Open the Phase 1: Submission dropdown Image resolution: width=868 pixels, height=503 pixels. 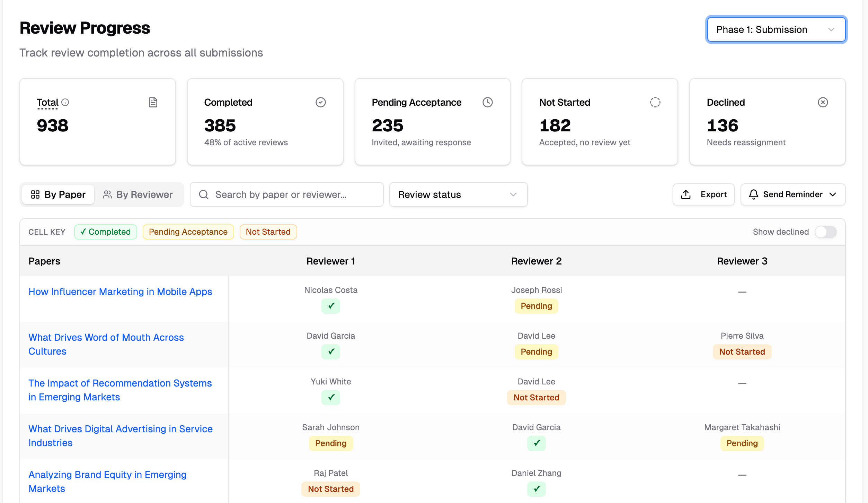coord(776,29)
